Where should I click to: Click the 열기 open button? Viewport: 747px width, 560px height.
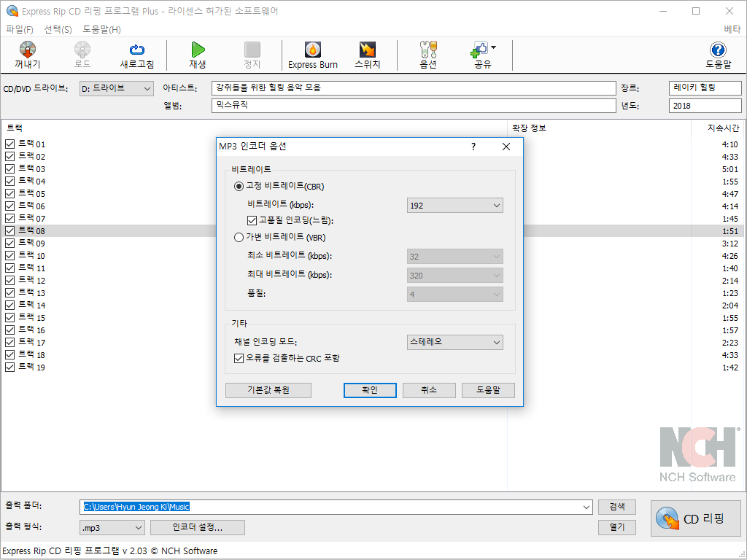(x=617, y=527)
